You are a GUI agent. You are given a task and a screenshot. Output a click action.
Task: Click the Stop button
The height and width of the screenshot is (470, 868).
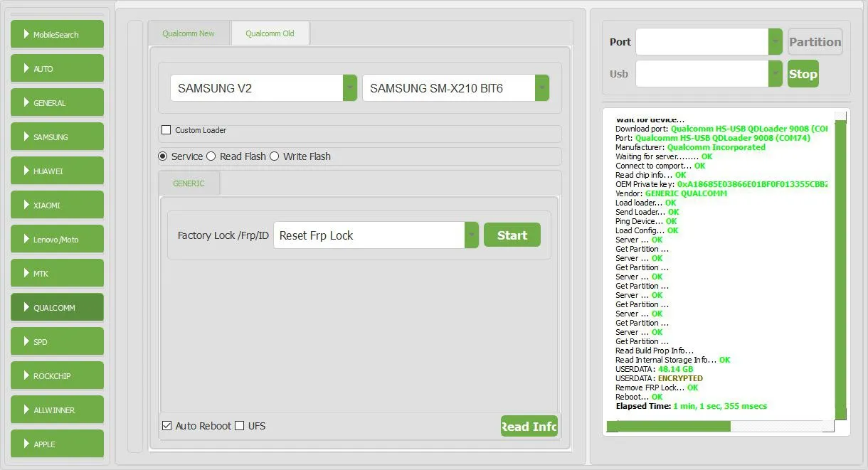(x=803, y=74)
